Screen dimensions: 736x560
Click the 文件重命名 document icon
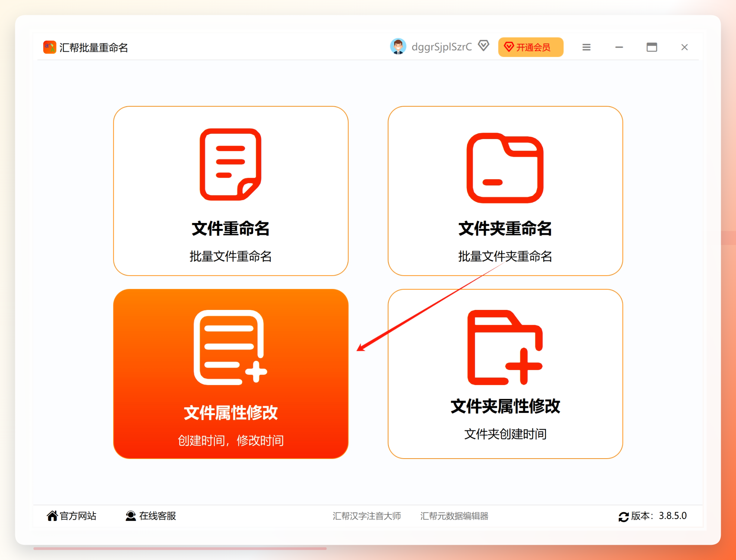click(230, 164)
